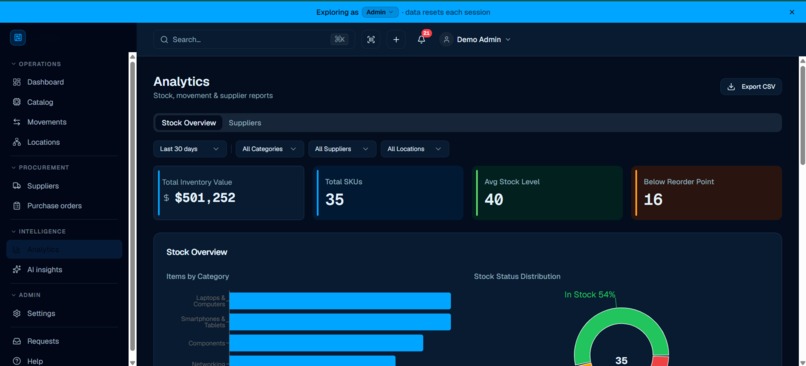Click the AI insights sidebar link
The image size is (806, 366).
click(x=64, y=270)
